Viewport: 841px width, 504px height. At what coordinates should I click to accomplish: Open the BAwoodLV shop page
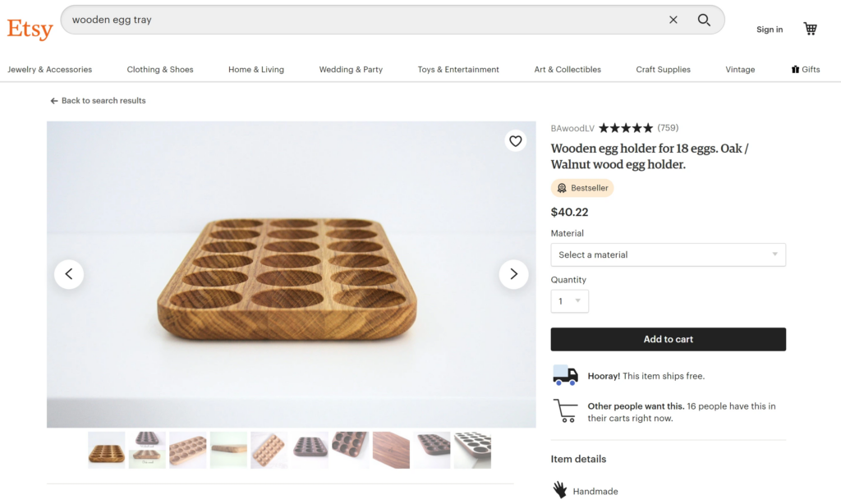point(572,128)
